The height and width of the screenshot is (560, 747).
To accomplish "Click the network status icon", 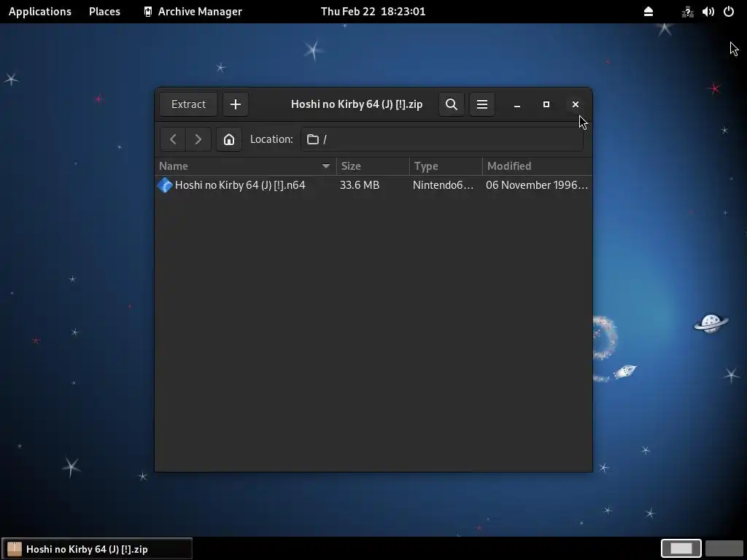I will point(687,12).
